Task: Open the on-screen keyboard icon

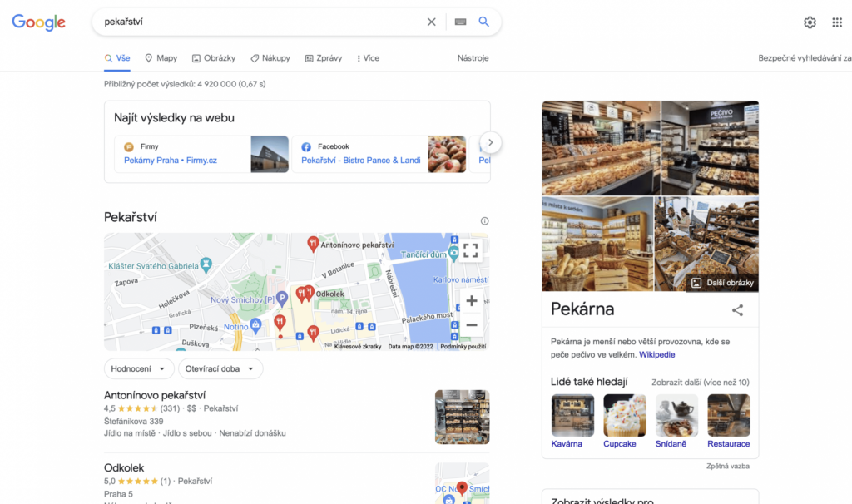Action: pos(460,22)
